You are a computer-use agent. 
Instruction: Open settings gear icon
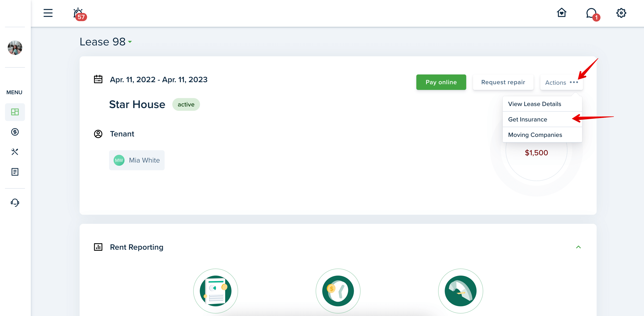tap(621, 13)
